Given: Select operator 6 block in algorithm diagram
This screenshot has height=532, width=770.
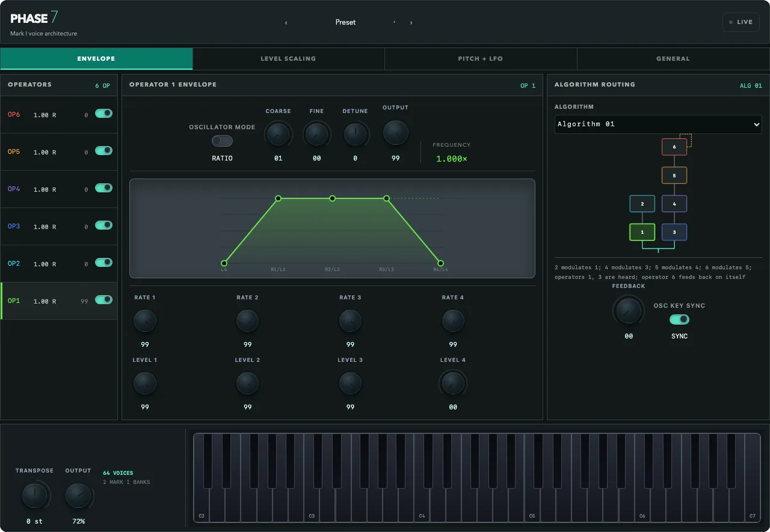Looking at the screenshot, I should click(674, 147).
